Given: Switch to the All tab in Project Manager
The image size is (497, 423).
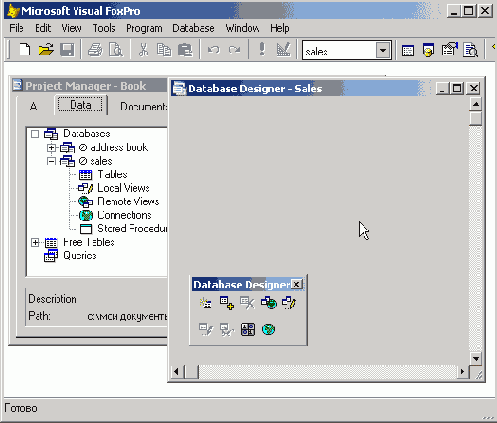Looking at the screenshot, I should point(33,107).
